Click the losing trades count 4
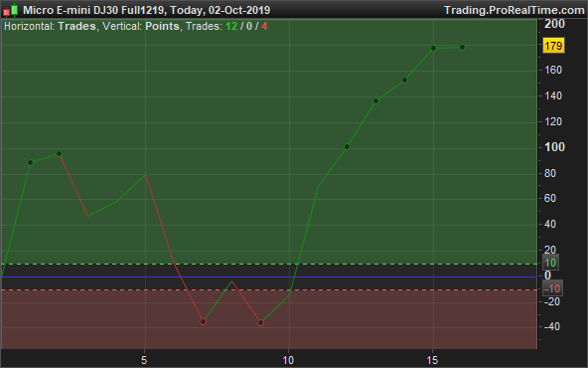This screenshot has width=588, height=368. [264, 26]
